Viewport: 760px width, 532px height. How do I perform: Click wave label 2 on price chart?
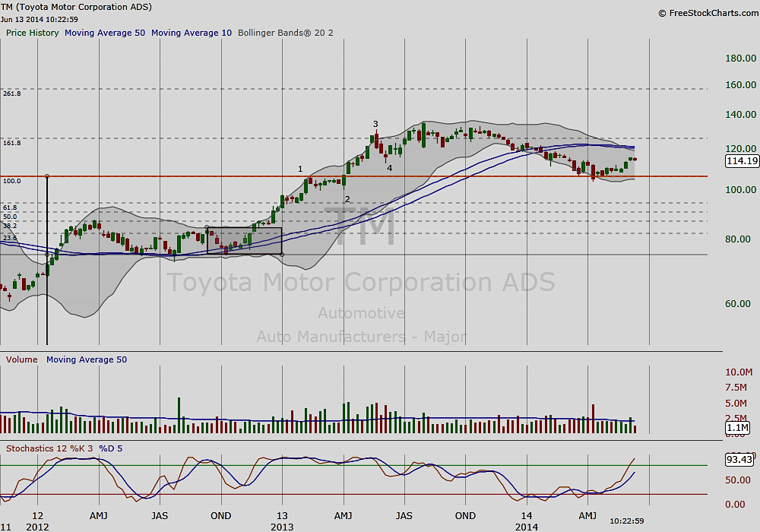tap(347, 199)
